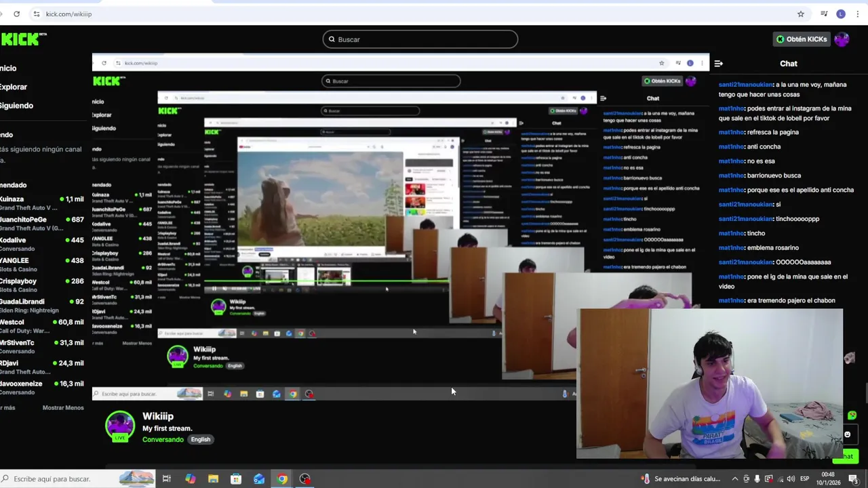Open the Mail app from the taskbar
Image resolution: width=868 pixels, height=488 pixels.
[x=259, y=479]
